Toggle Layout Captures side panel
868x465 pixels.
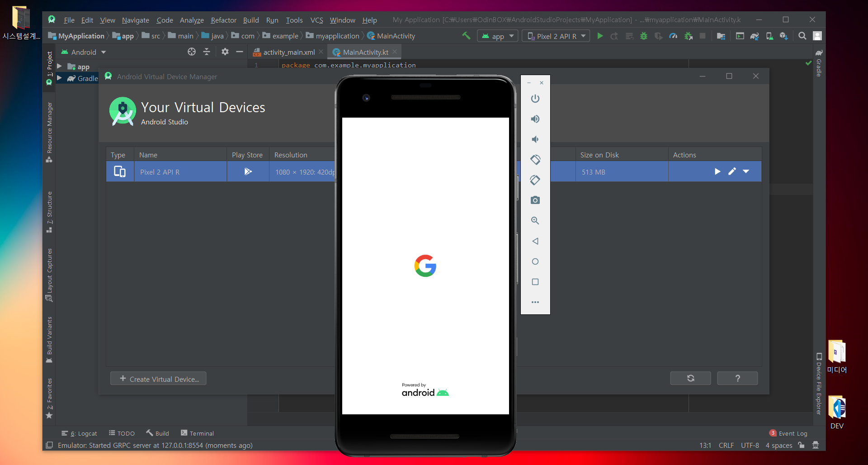pyautogui.click(x=49, y=275)
